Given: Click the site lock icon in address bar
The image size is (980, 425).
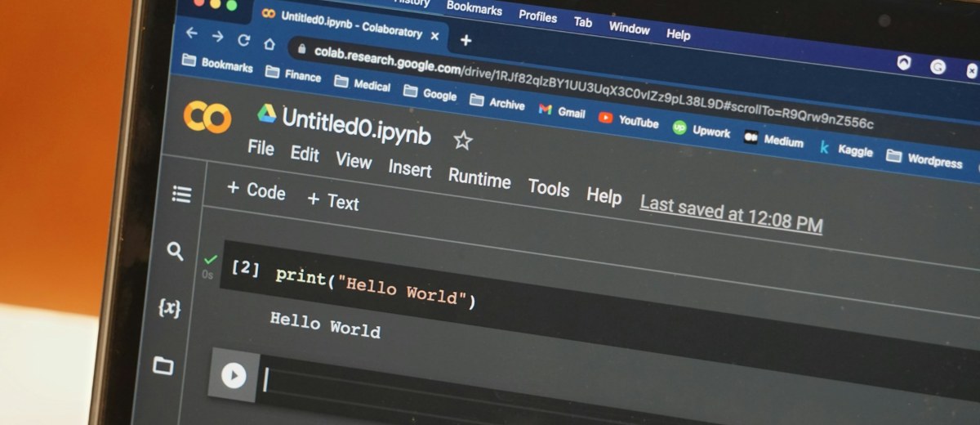Looking at the screenshot, I should click(x=301, y=49).
